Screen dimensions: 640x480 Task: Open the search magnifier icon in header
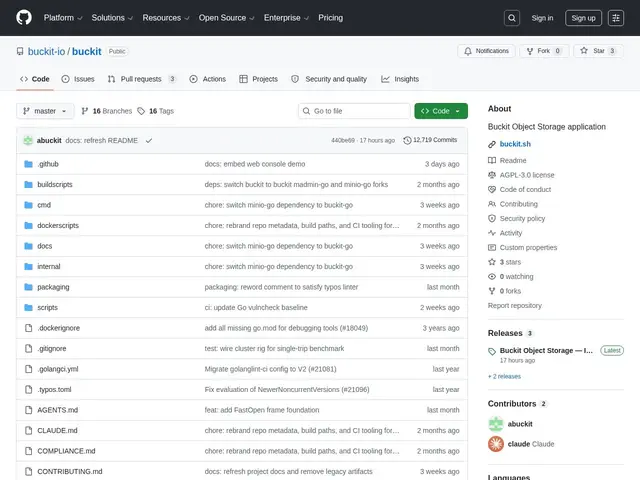coord(511,18)
